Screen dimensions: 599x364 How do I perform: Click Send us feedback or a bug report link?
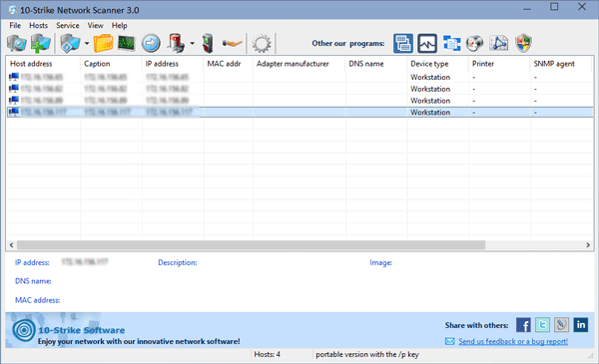coord(513,341)
